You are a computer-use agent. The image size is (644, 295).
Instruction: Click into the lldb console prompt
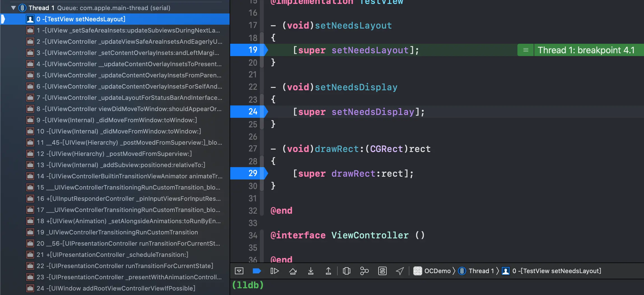pyautogui.click(x=437, y=285)
